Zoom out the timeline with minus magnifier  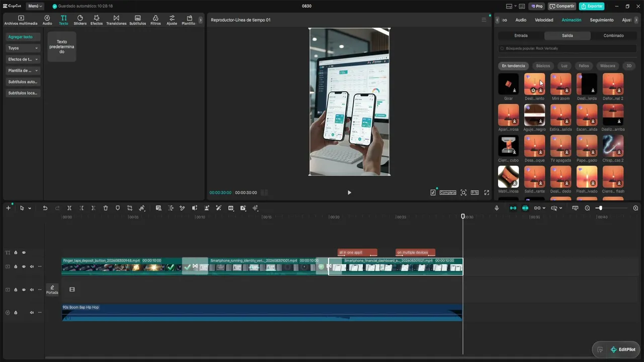(587, 208)
